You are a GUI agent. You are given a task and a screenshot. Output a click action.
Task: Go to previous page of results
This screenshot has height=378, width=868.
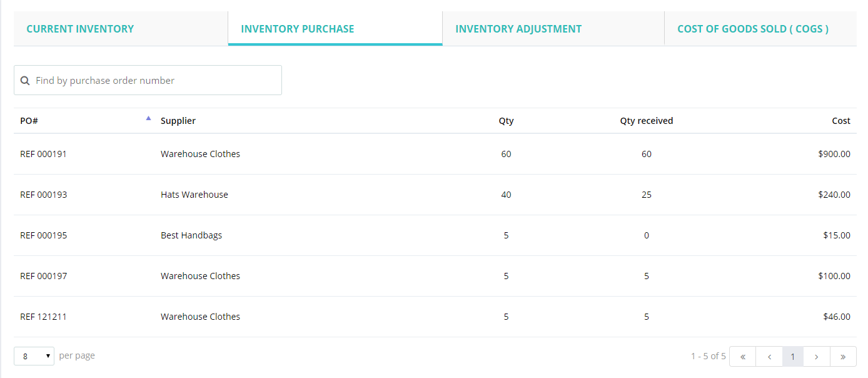pyautogui.click(x=769, y=356)
